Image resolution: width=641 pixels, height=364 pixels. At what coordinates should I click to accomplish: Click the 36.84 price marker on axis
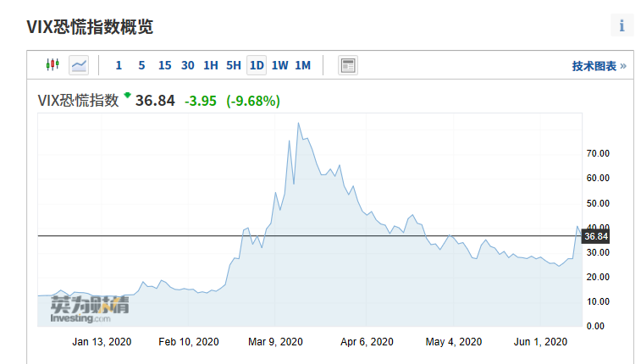pos(595,236)
